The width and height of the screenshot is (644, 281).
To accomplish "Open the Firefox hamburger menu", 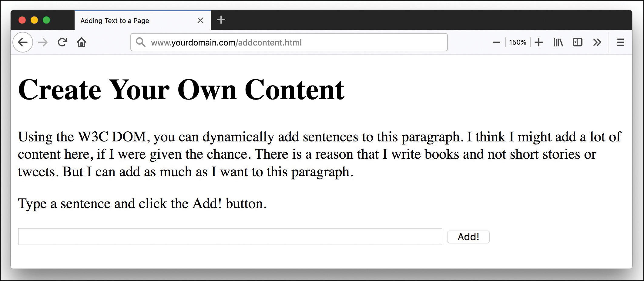I will click(x=621, y=42).
